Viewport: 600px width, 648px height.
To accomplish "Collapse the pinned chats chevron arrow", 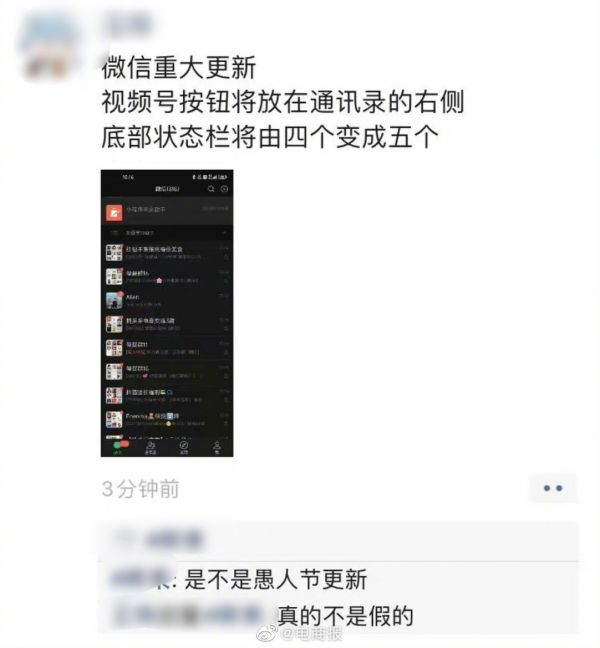I will click(x=224, y=233).
